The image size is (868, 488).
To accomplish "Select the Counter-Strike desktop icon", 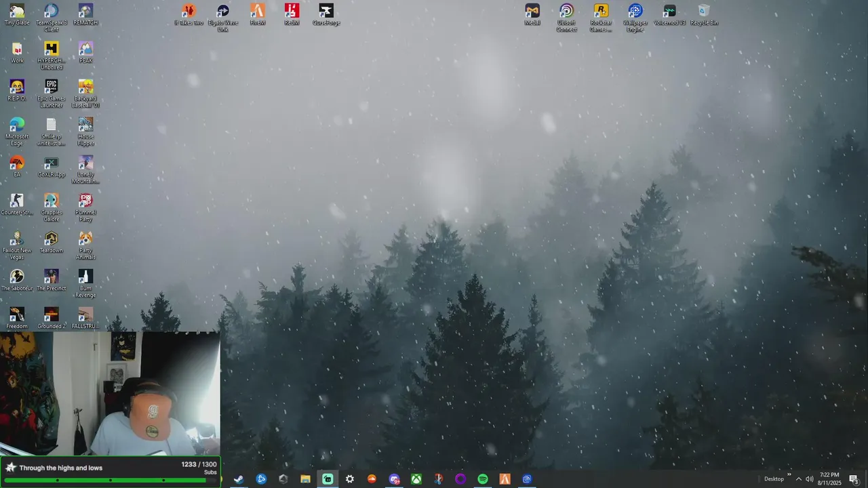I will (17, 204).
